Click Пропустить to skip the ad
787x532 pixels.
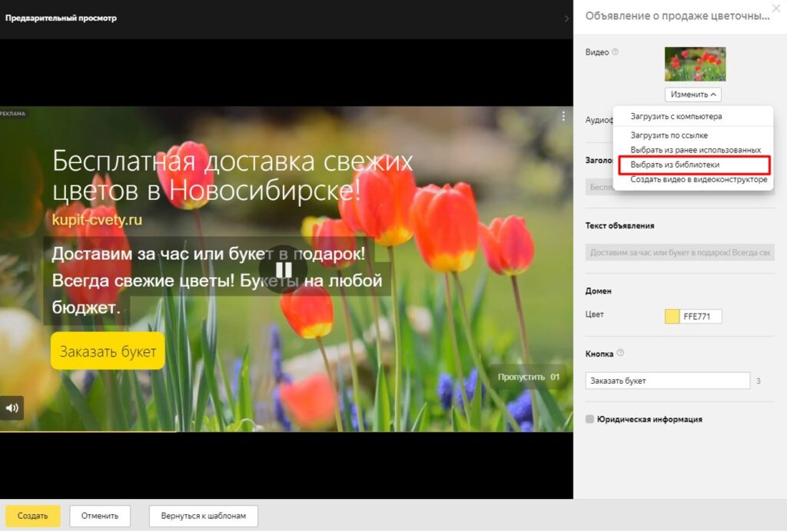[x=528, y=377]
